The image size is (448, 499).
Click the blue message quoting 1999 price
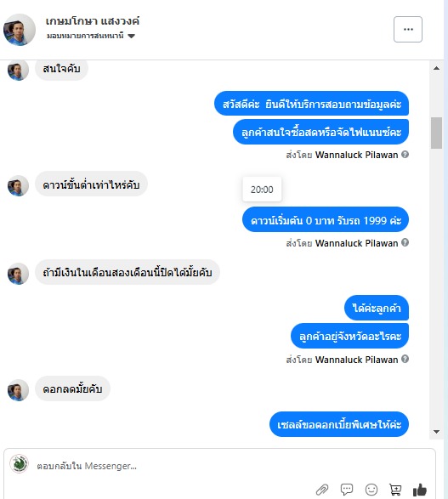click(326, 220)
